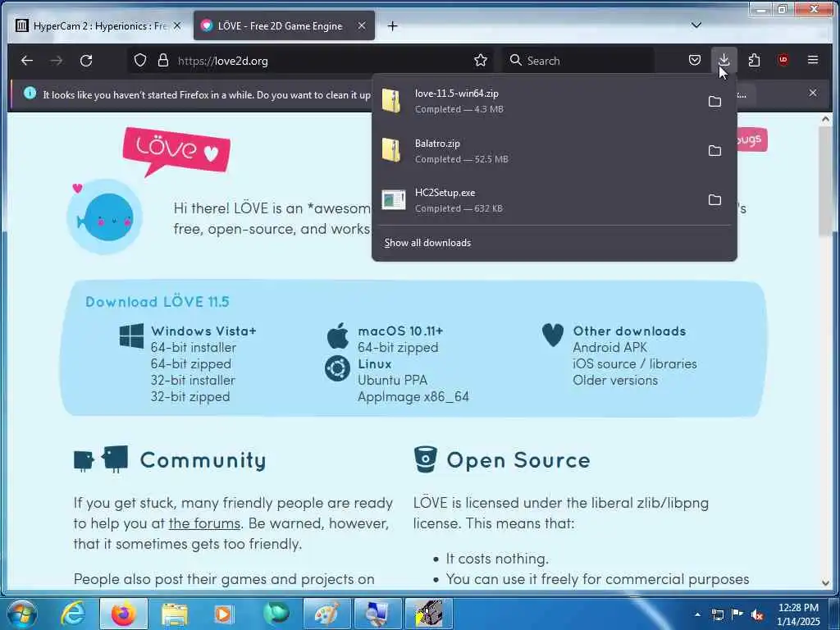840x630 pixels.
Task: Download the Android APK
Action: [x=609, y=348]
